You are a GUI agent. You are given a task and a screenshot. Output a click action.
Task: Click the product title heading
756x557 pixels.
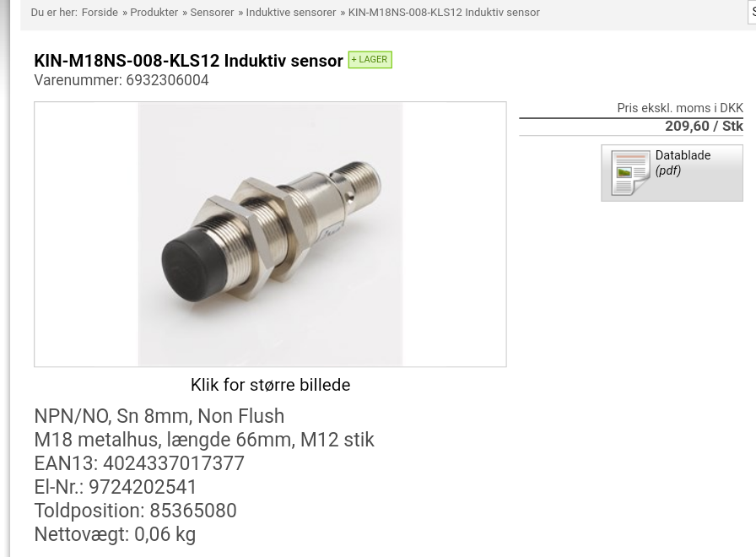188,61
